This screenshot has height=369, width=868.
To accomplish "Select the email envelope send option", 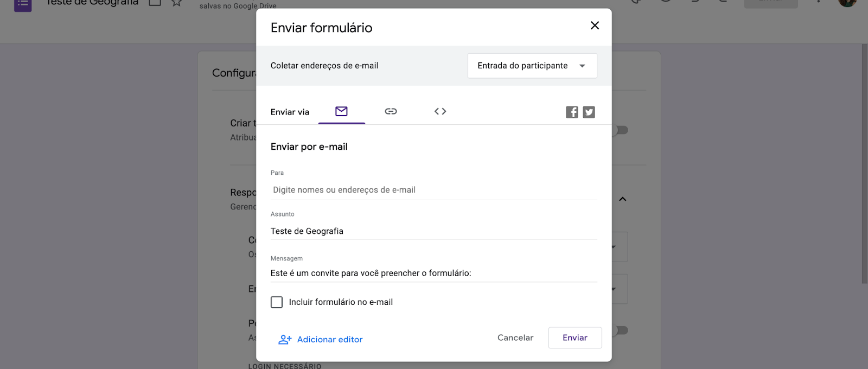I will pos(341,111).
